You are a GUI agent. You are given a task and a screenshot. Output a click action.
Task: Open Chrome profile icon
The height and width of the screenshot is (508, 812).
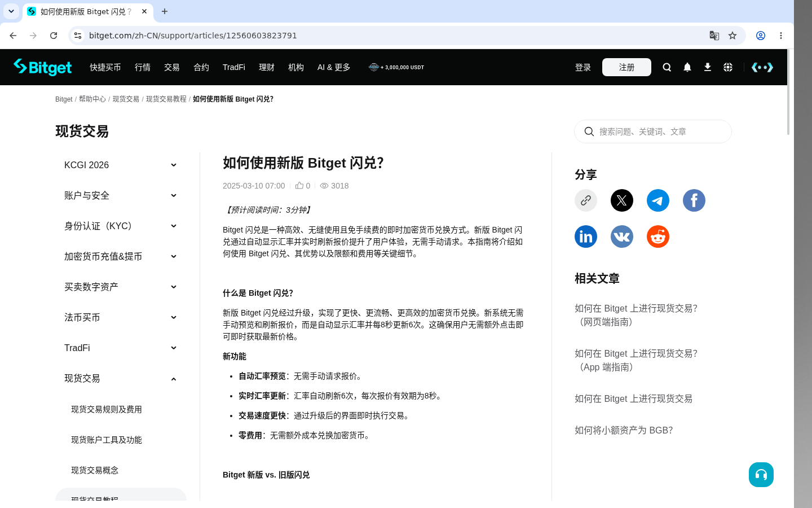point(761,36)
